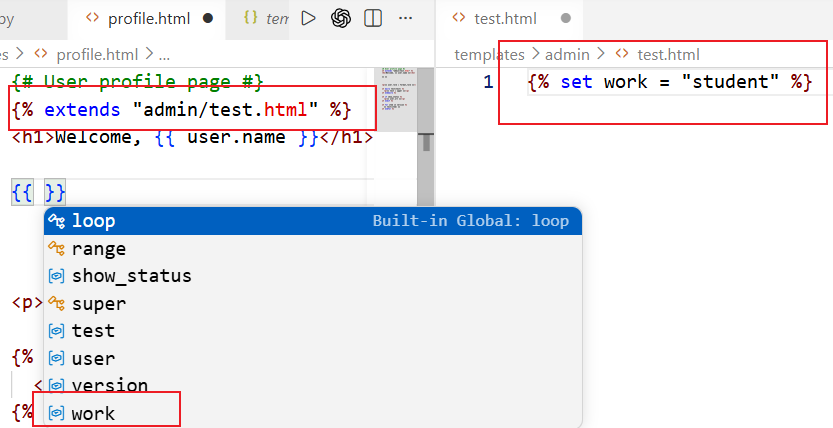Open the ChatGPT icon in editor toolbar
The width and height of the screenshot is (833, 428).
pyautogui.click(x=341, y=19)
